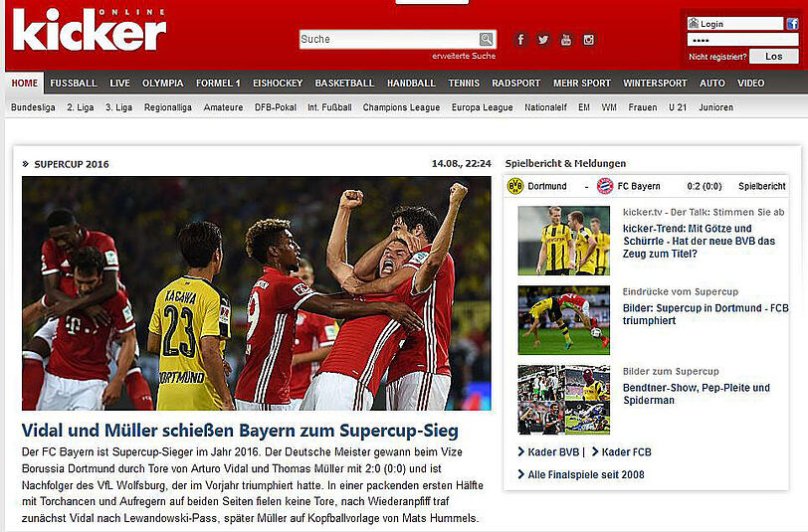The image size is (808, 532).
Task: Open the Int. Fußball submenu link
Action: [329, 107]
